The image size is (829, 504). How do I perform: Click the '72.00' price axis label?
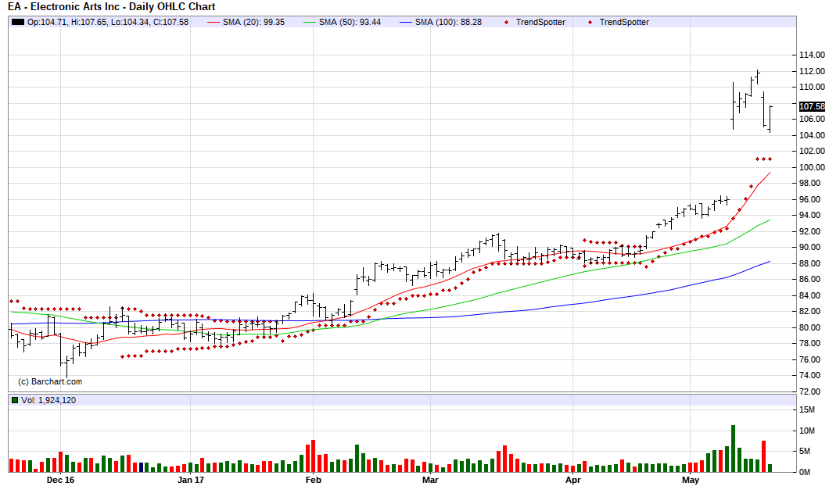(812, 391)
